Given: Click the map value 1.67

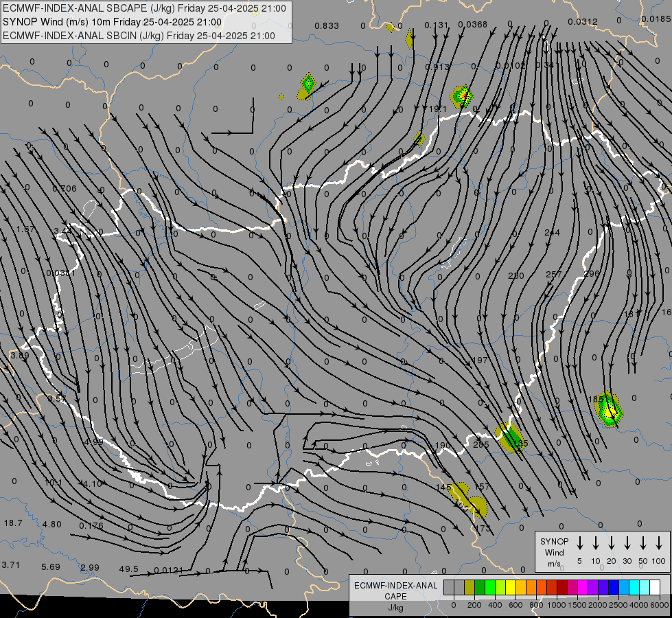Looking at the screenshot, I should point(25,229).
